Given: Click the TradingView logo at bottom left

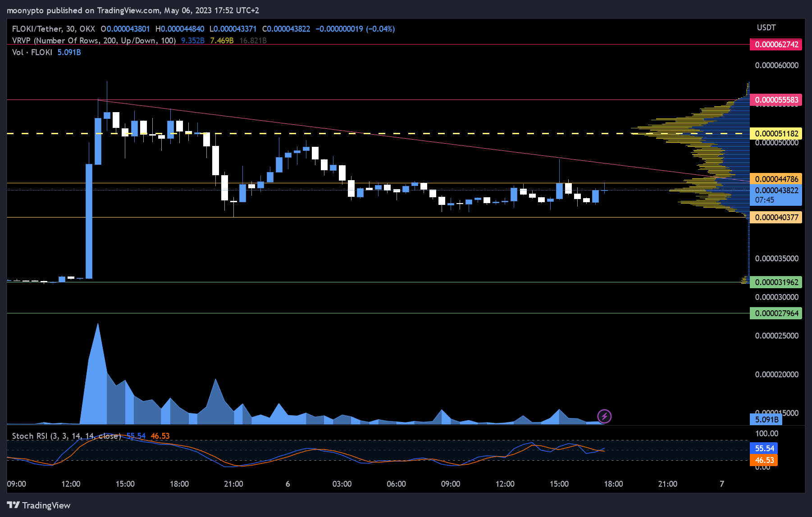Looking at the screenshot, I should (x=39, y=505).
